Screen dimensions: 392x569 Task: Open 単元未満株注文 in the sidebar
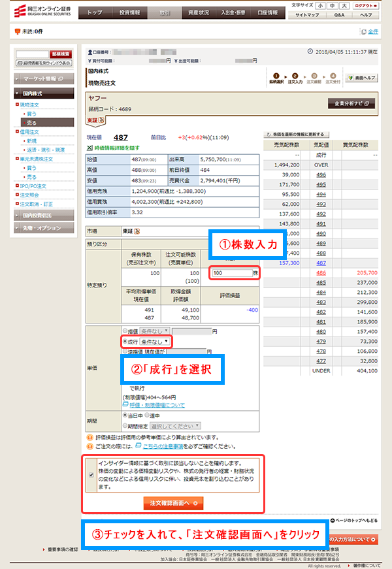point(37,159)
